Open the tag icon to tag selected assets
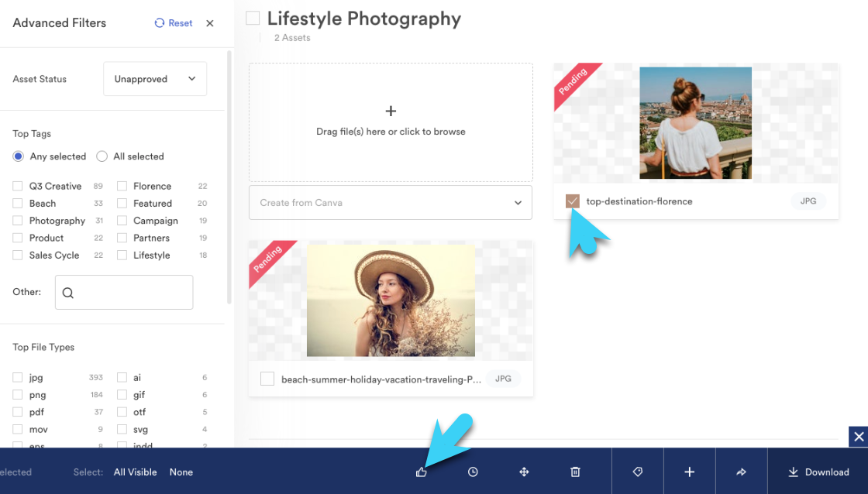The image size is (868, 494). coord(637,471)
